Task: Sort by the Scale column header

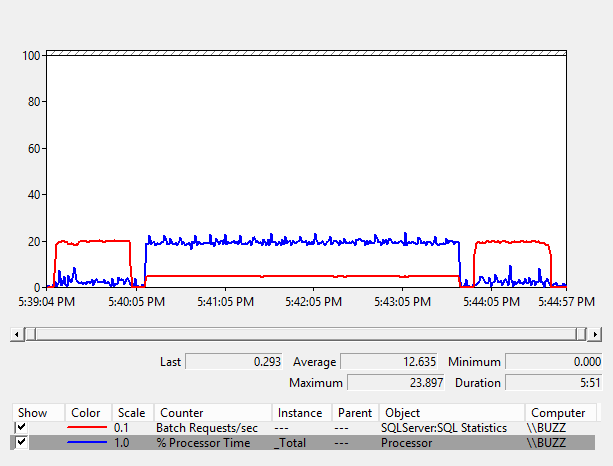Action: 133,412
